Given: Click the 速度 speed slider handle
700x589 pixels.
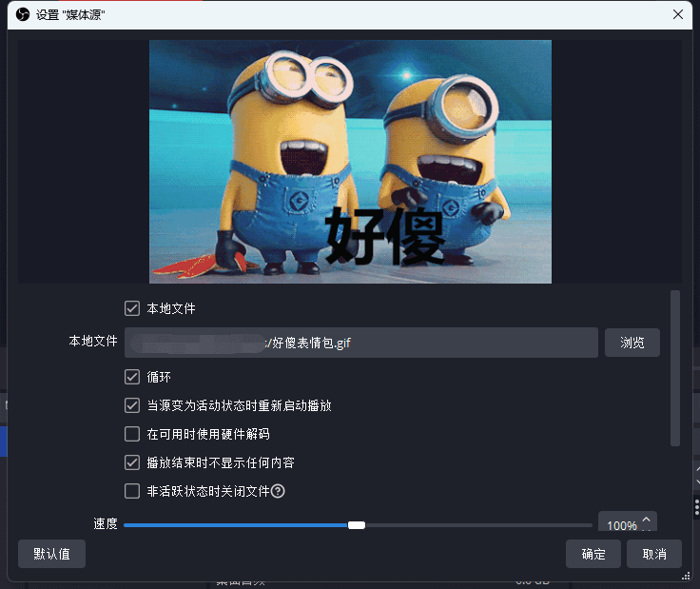Looking at the screenshot, I should tap(357, 525).
